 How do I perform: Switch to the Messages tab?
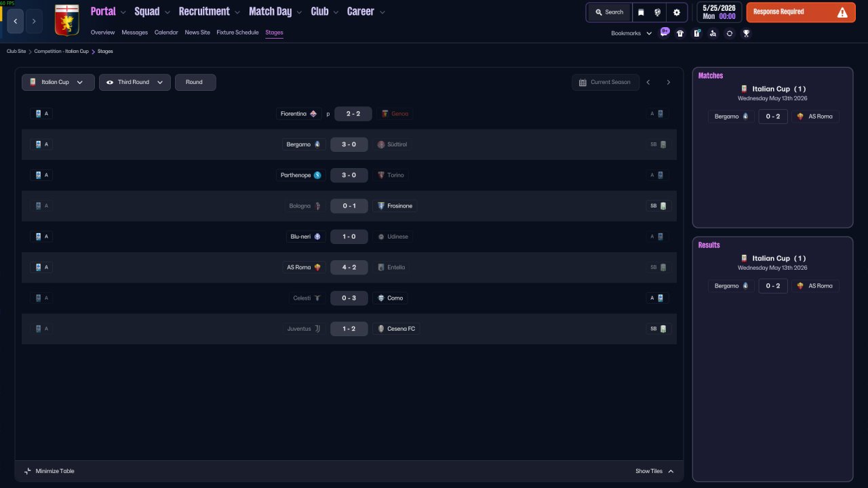pyautogui.click(x=135, y=33)
